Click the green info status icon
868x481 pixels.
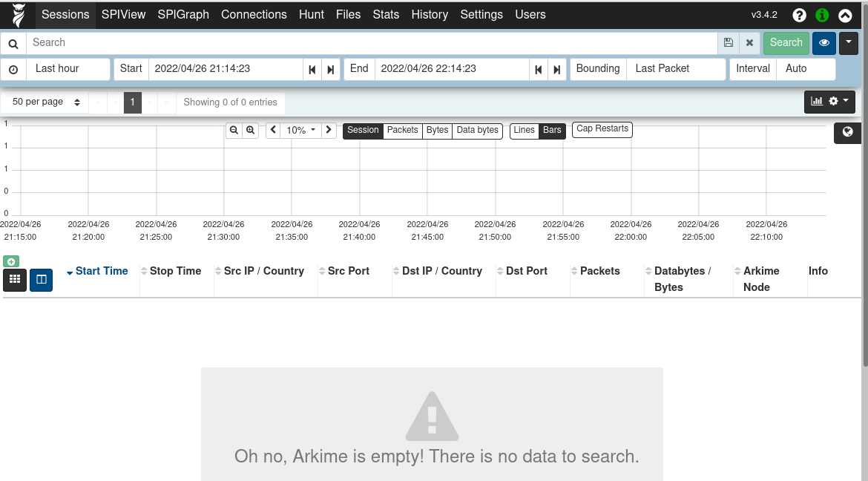822,16
